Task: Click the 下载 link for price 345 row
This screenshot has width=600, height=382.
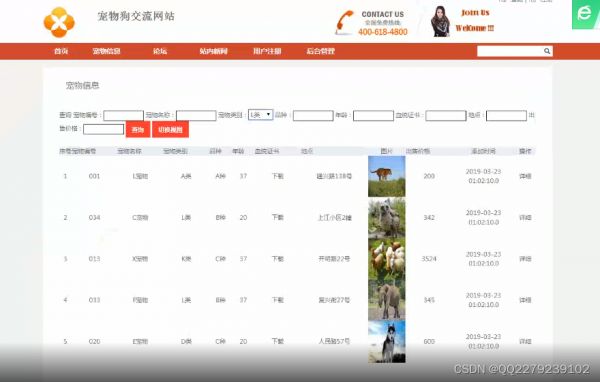Action: coord(277,300)
